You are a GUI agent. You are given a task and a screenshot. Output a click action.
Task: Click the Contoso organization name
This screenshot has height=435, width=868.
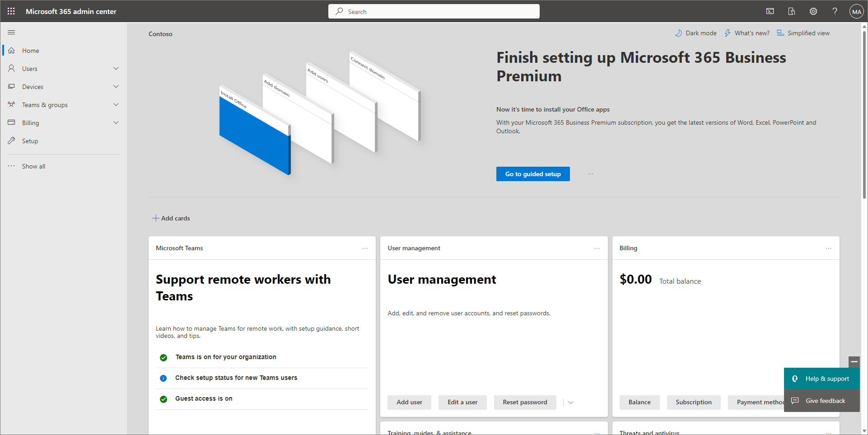coord(160,34)
